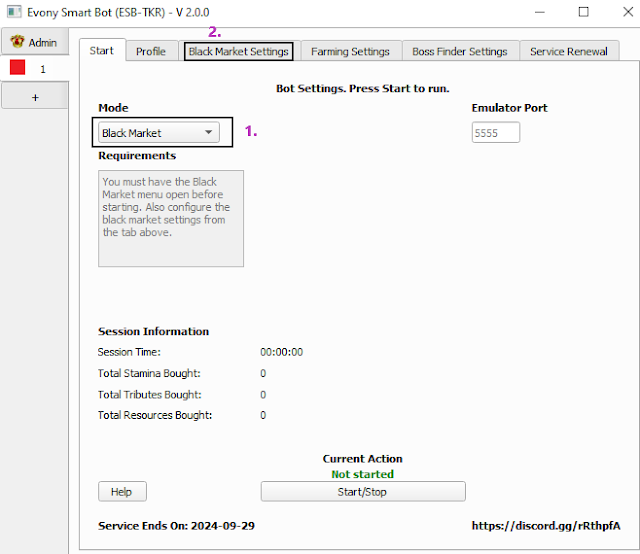Click the Requirements text box
This screenshot has width=640, height=554.
[171, 218]
